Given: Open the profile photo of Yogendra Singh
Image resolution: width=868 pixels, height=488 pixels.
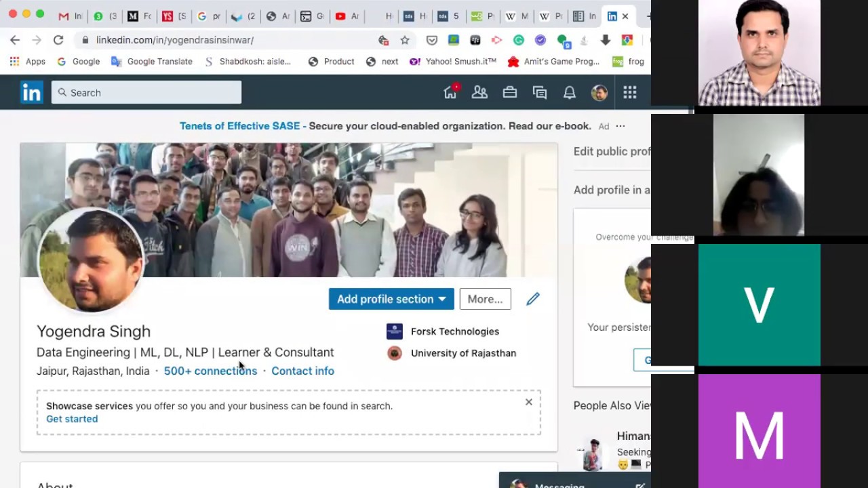Looking at the screenshot, I should tap(91, 261).
